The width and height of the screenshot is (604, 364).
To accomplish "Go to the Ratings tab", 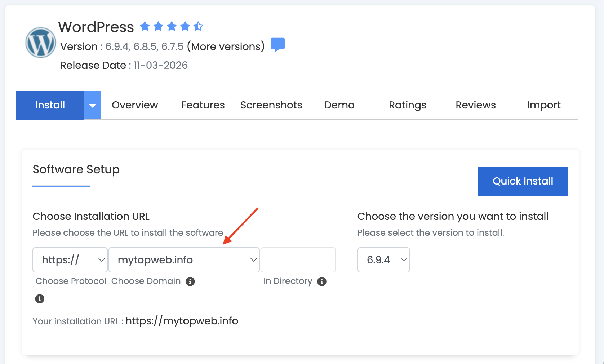I will point(407,105).
